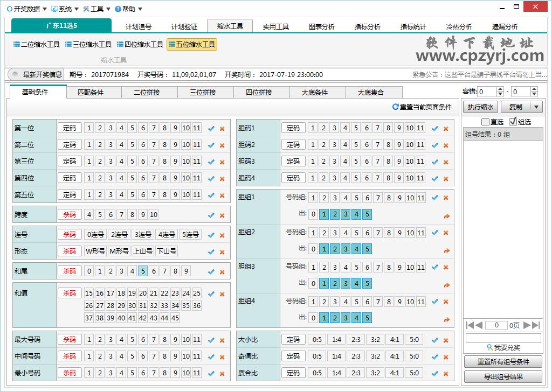Uncheck the 组选 checkbox
The height and width of the screenshot is (392, 552).
click(512, 121)
